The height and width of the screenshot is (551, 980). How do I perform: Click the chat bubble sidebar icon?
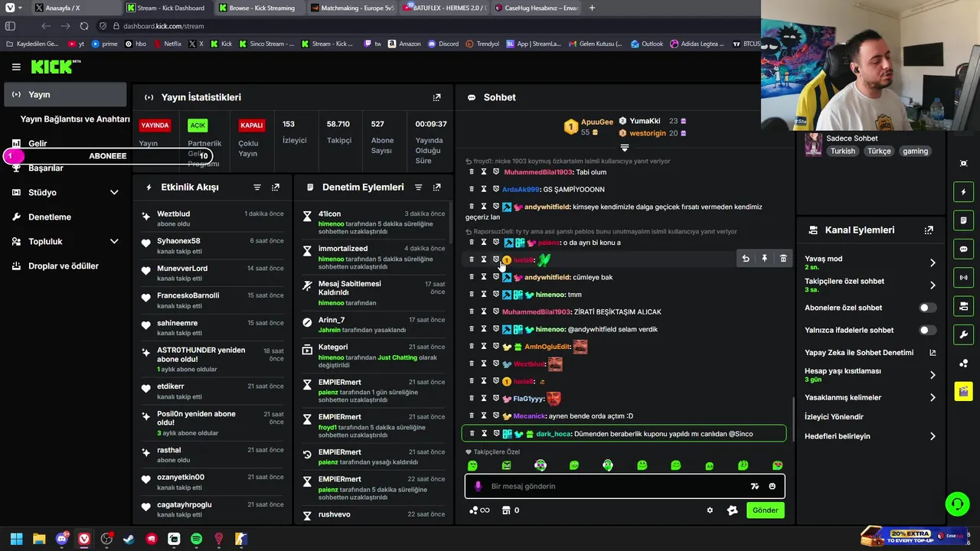(x=963, y=249)
